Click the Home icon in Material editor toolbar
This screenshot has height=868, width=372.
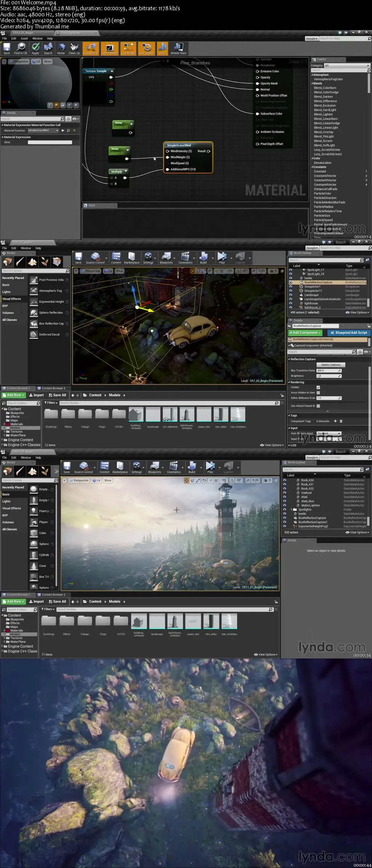coord(61,48)
